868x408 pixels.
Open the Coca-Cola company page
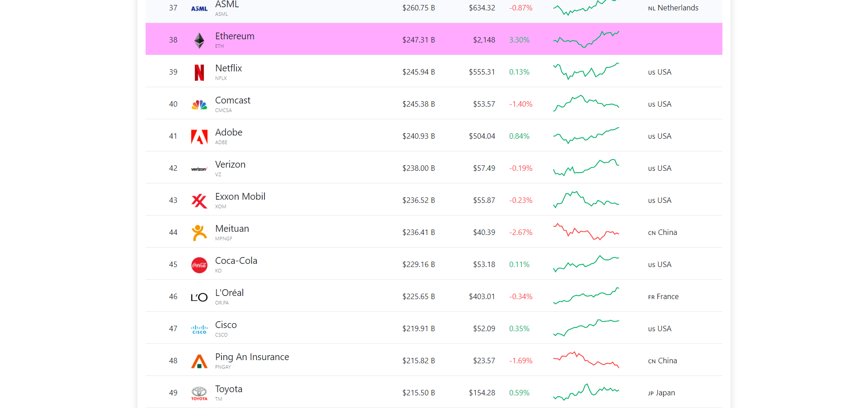point(236,261)
